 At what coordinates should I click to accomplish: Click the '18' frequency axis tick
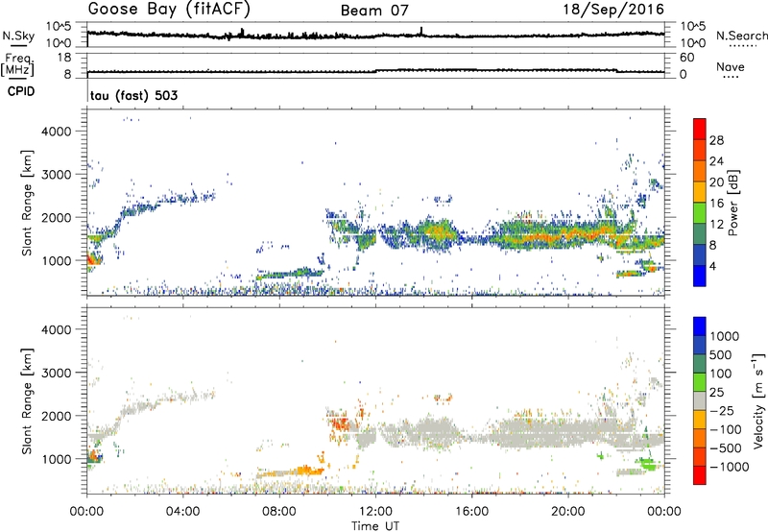[64, 58]
